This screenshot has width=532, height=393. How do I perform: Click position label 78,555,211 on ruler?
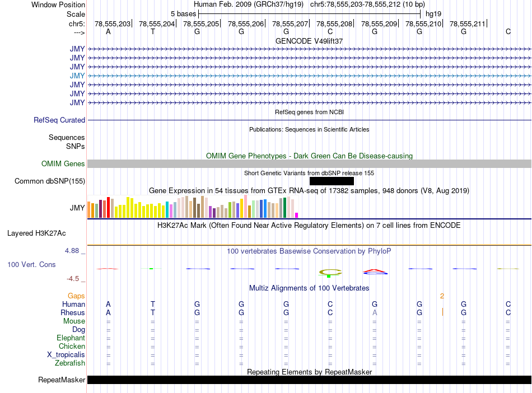pos(468,24)
